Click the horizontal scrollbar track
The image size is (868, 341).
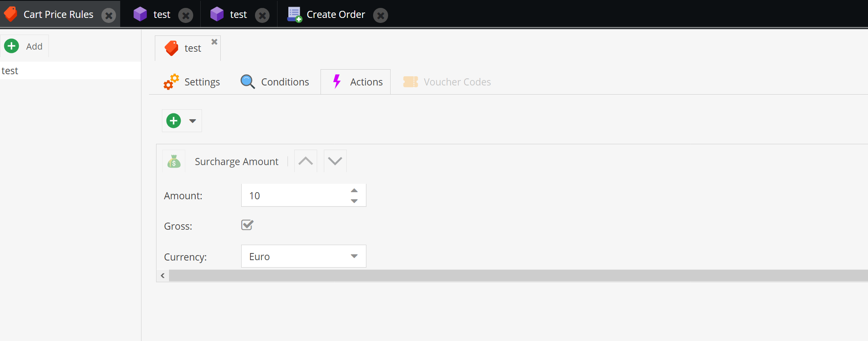(518, 276)
